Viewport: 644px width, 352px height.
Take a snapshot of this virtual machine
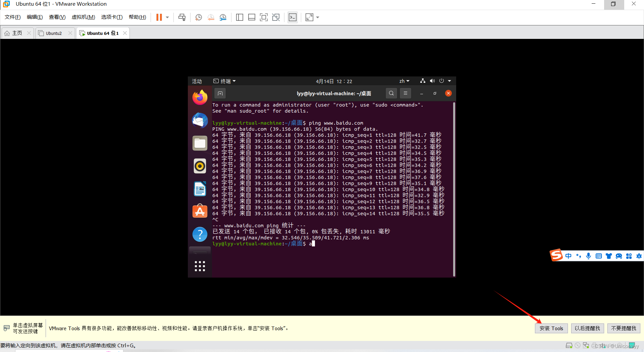pos(199,17)
